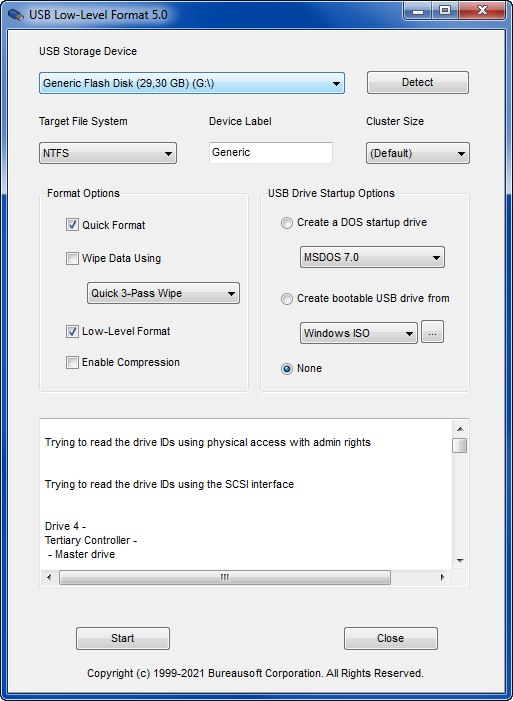The width and height of the screenshot is (513, 701).
Task: Open the USB Storage Device dropdown
Action: [192, 83]
